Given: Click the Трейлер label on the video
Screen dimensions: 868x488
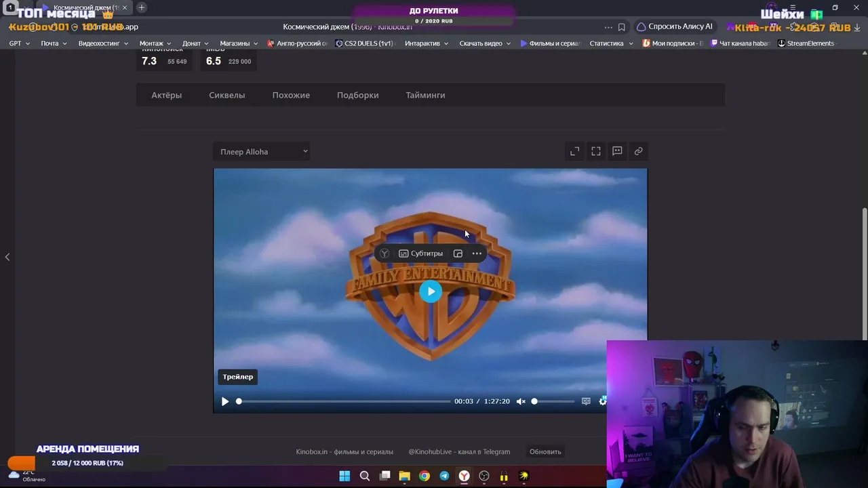Looking at the screenshot, I should [237, 377].
